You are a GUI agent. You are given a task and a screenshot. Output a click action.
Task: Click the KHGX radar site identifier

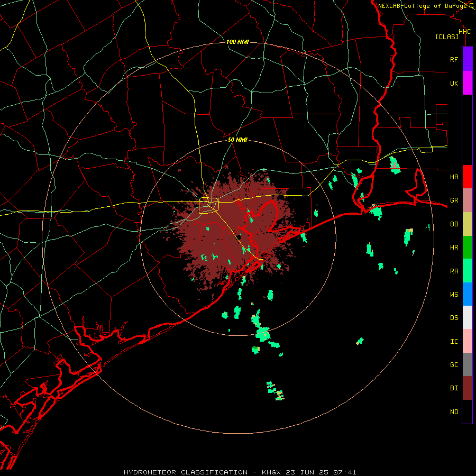(x=271, y=472)
